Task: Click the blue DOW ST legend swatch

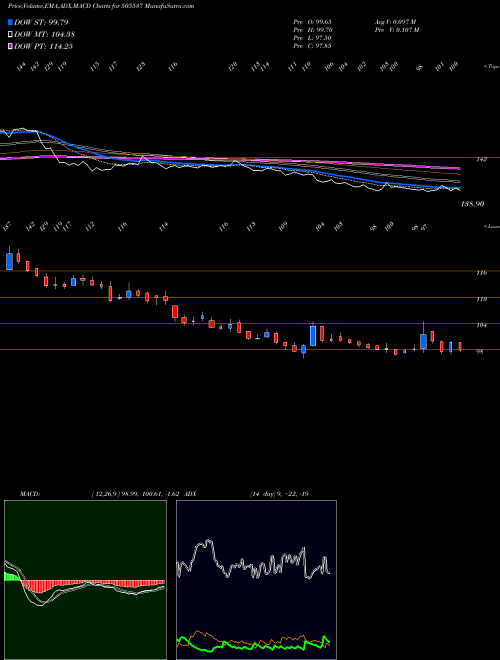Action: pos(11,22)
